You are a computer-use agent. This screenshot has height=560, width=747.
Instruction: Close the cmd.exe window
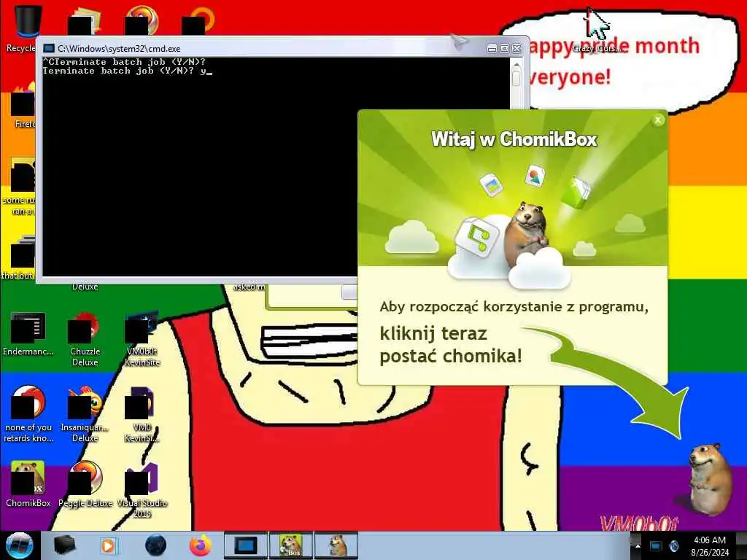click(x=516, y=48)
